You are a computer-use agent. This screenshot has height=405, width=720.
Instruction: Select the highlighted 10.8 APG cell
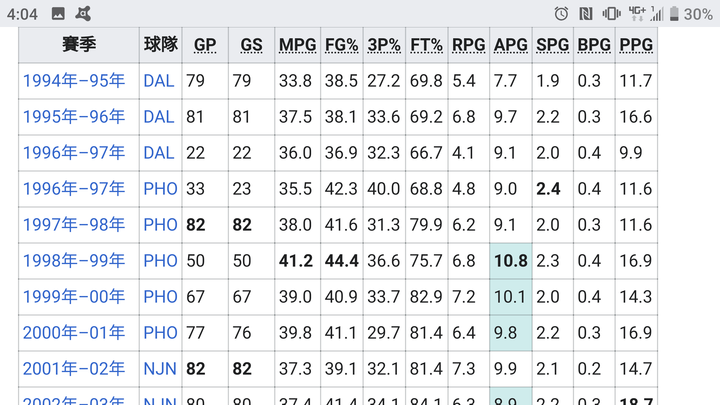[511, 261]
